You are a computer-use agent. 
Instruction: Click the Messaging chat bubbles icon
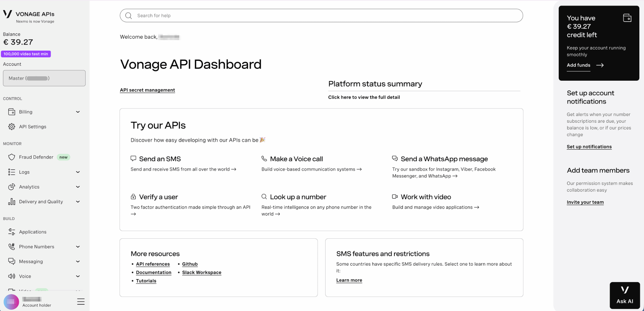click(x=12, y=261)
